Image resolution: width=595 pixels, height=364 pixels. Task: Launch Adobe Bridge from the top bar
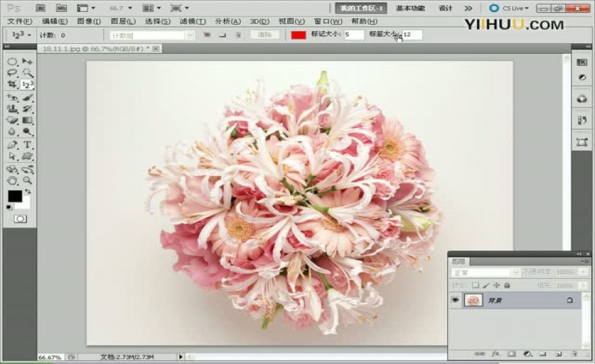pos(40,8)
